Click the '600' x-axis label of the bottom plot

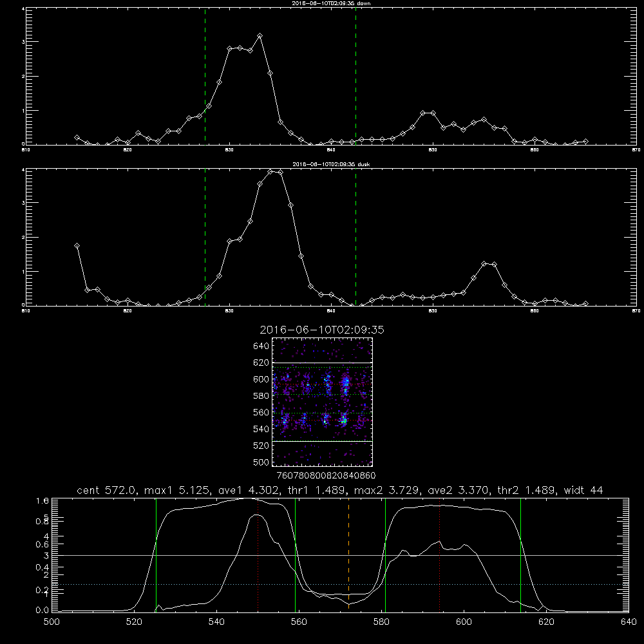(464, 622)
